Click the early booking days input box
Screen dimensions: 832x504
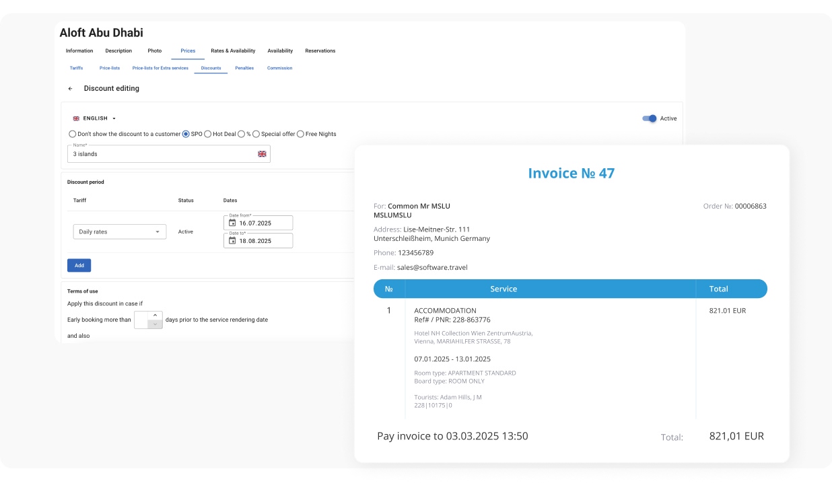point(141,320)
